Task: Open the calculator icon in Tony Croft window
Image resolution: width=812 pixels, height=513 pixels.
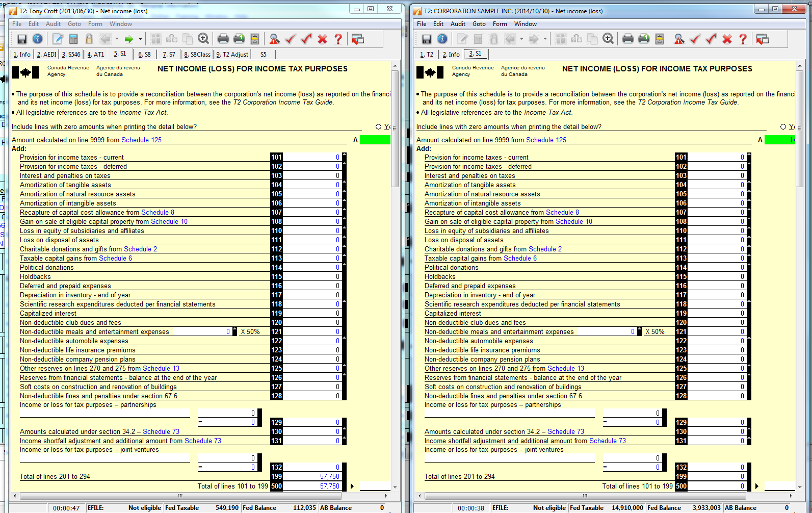Action: [73, 39]
